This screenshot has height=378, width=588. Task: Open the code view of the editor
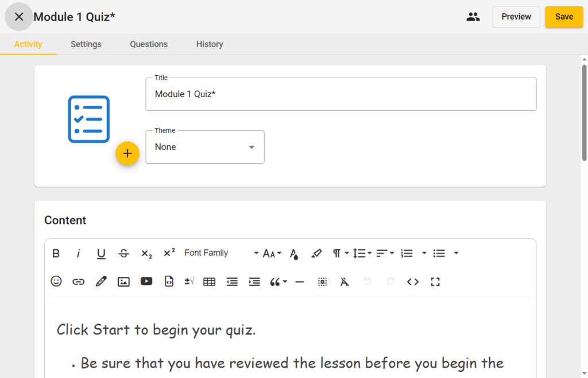(413, 281)
